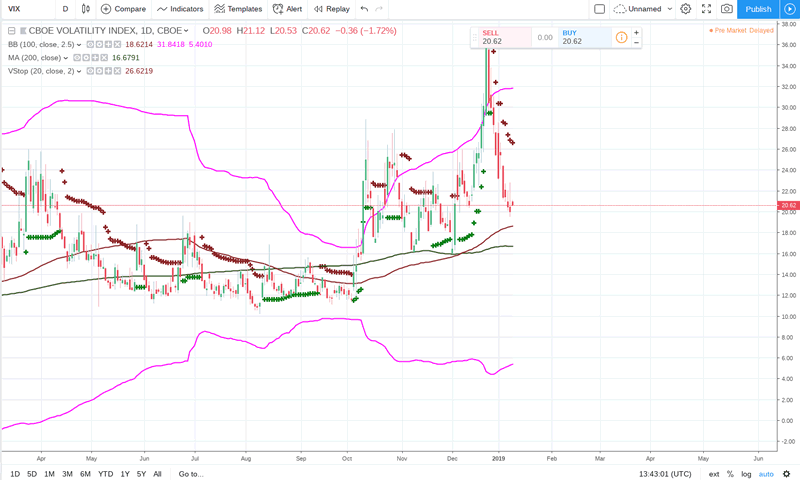Click the play icon next to Publish
This screenshot has width=800, height=480.
tap(789, 9)
